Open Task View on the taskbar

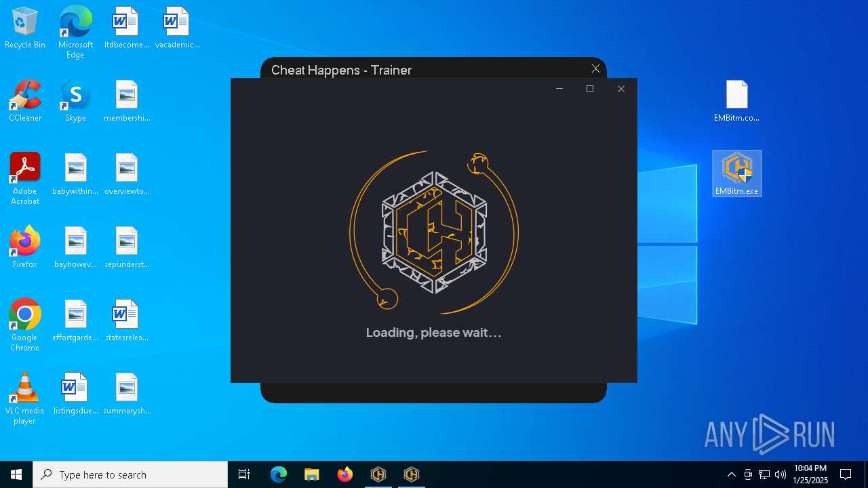(x=244, y=474)
